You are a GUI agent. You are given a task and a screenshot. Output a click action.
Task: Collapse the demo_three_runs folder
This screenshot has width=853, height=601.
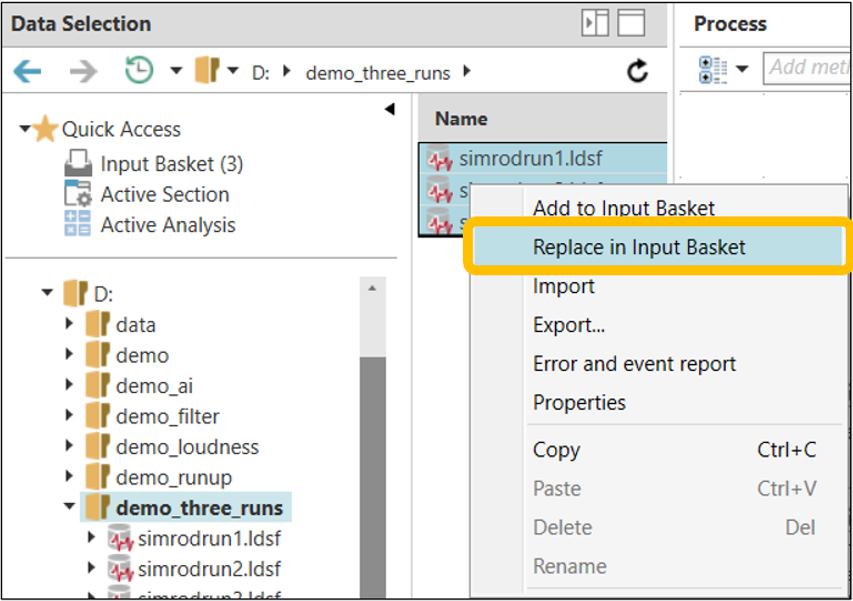click(x=69, y=507)
